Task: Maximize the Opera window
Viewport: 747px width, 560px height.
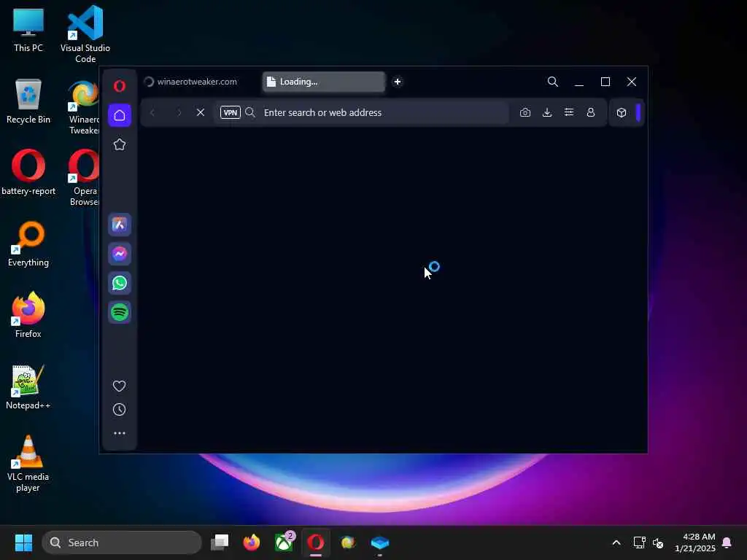Action: tap(605, 82)
